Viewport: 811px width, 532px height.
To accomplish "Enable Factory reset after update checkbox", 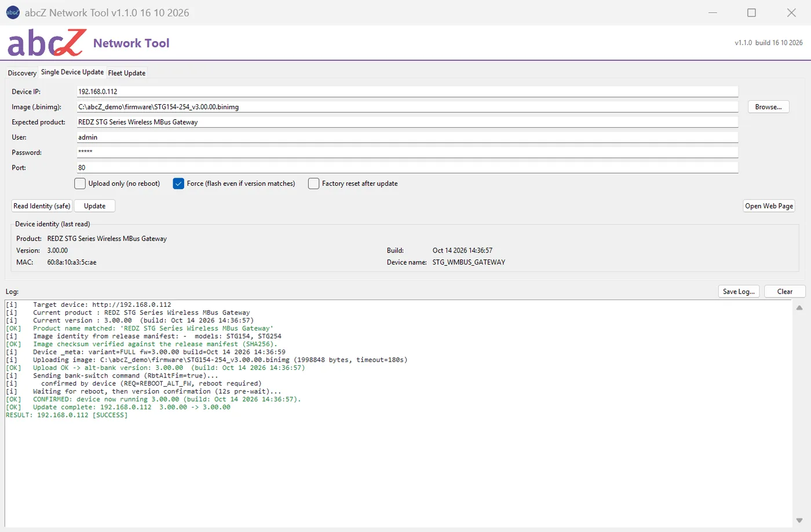I will tap(313, 184).
